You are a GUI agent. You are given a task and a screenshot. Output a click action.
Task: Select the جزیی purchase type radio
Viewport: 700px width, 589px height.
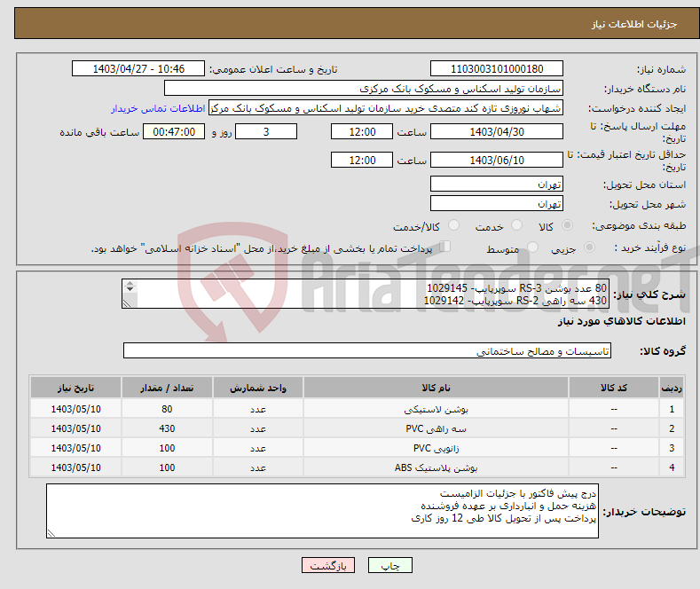coord(589,247)
